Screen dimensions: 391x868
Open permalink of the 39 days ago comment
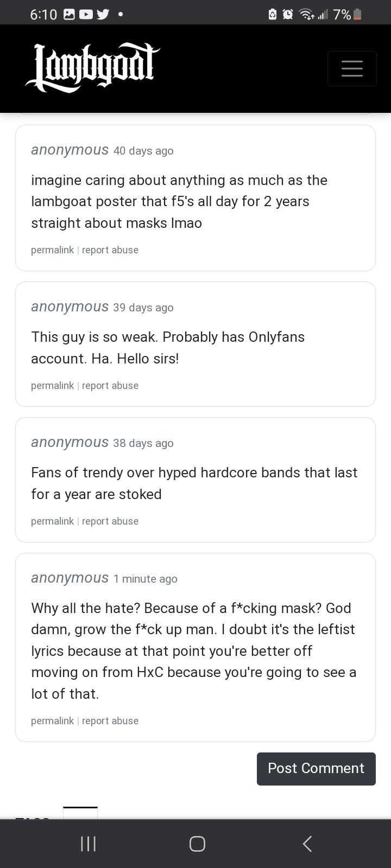coord(52,386)
